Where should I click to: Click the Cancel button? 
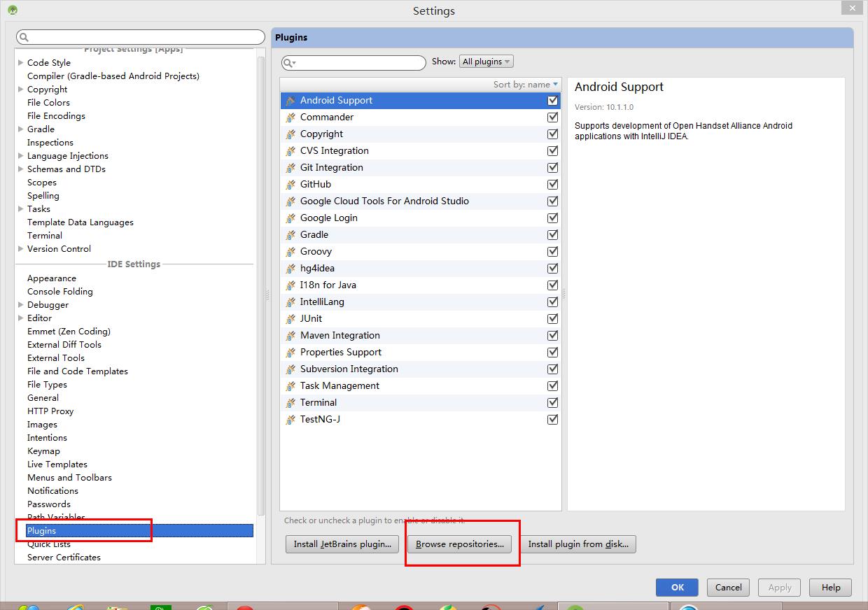tap(728, 587)
